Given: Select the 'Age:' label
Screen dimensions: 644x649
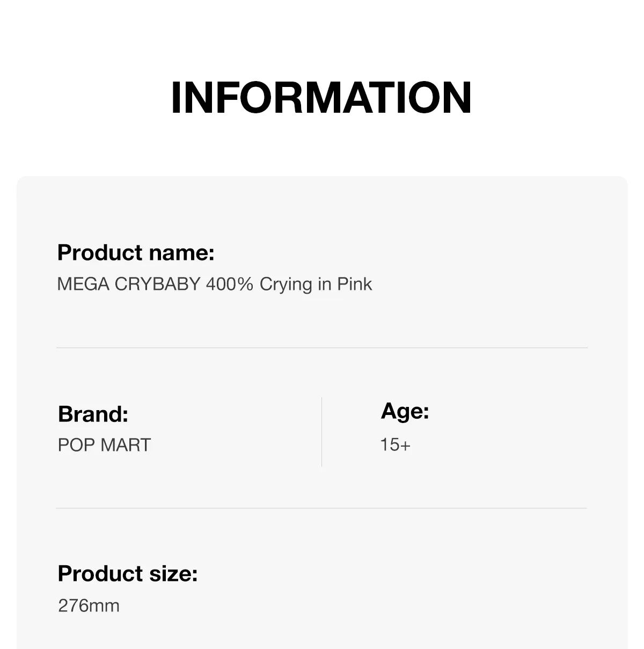Looking at the screenshot, I should point(405,411).
